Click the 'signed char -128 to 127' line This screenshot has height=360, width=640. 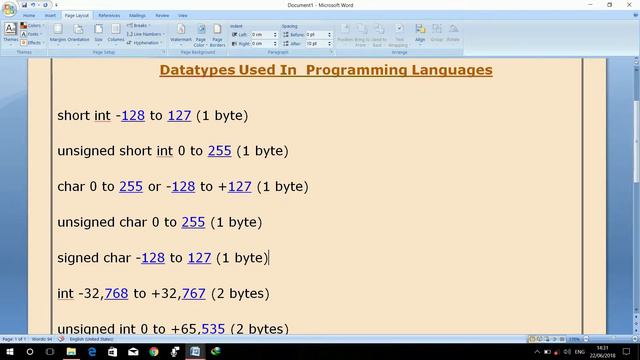pyautogui.click(x=162, y=258)
